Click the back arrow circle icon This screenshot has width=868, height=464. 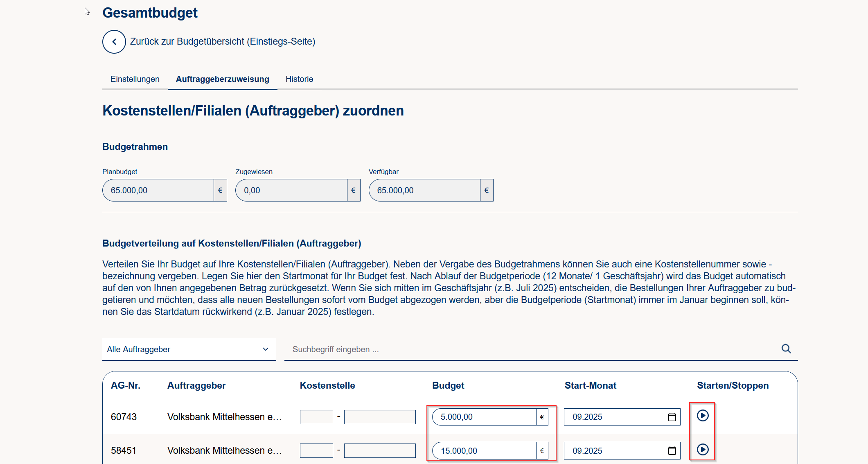tap(114, 42)
